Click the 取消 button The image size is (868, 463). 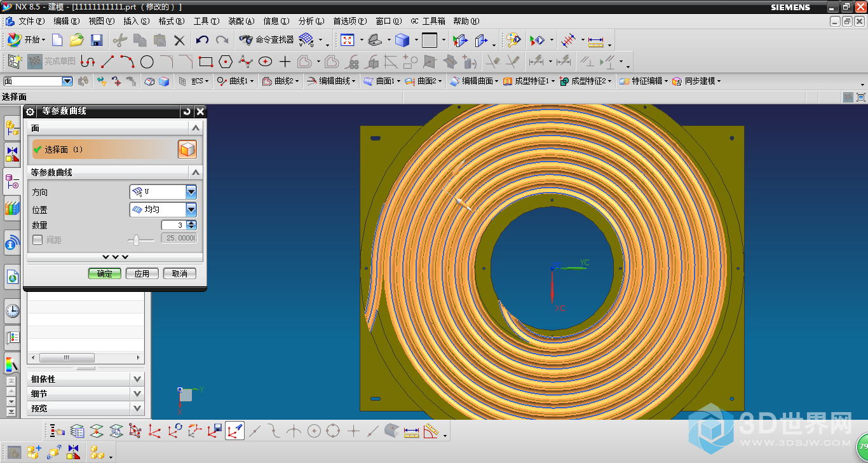(180, 273)
